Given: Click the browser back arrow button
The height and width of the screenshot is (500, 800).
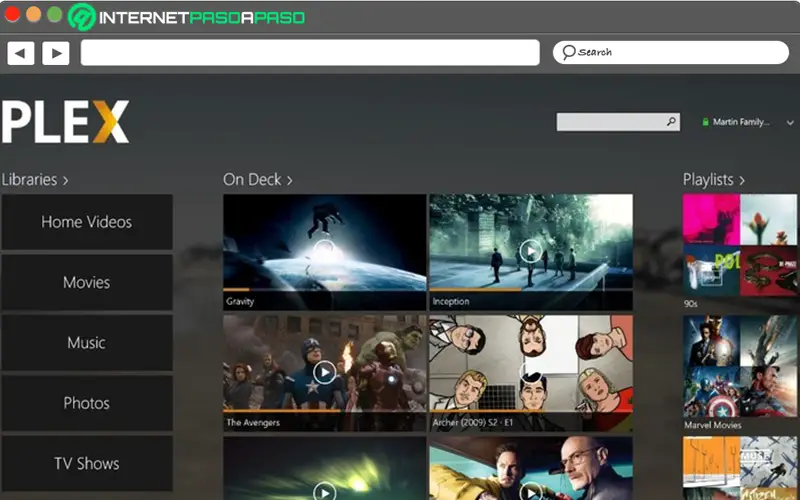Looking at the screenshot, I should point(21,53).
